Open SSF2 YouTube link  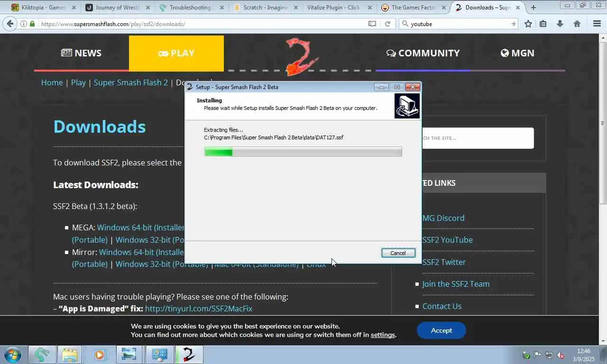point(448,240)
